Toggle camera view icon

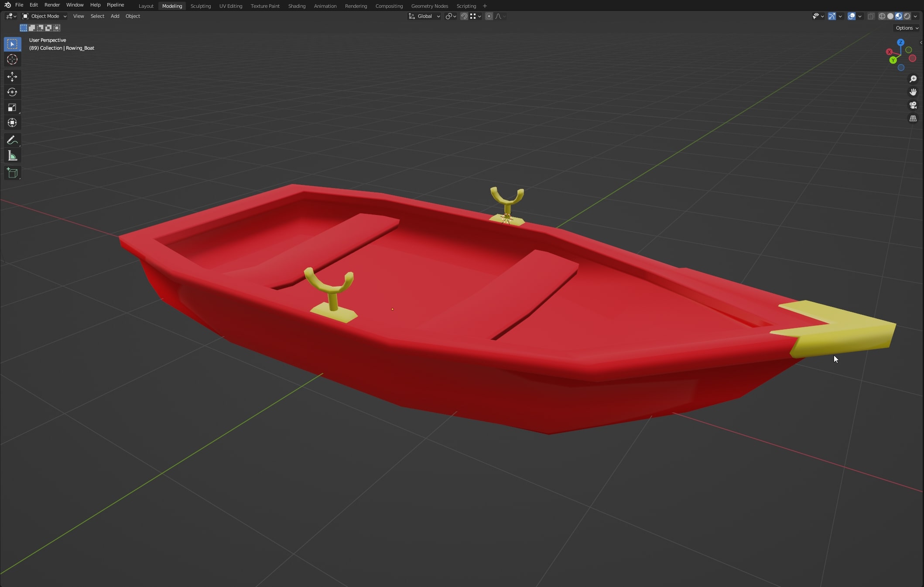click(913, 105)
